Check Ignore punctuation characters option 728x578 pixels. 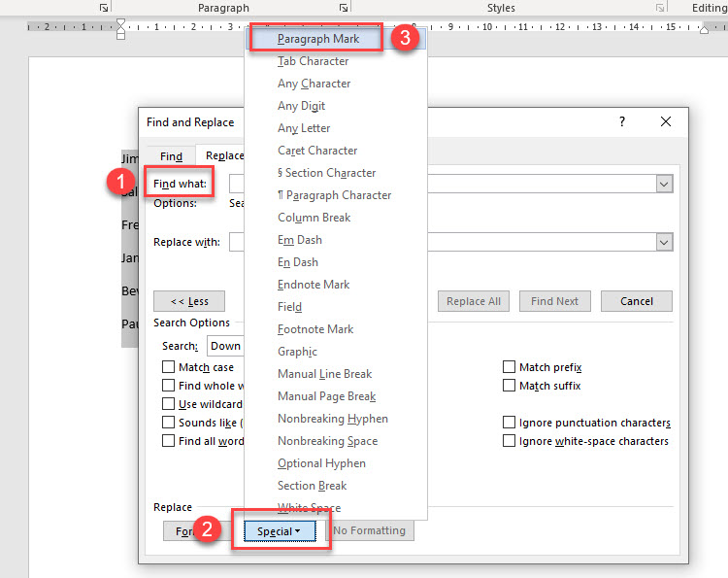pyautogui.click(x=509, y=423)
